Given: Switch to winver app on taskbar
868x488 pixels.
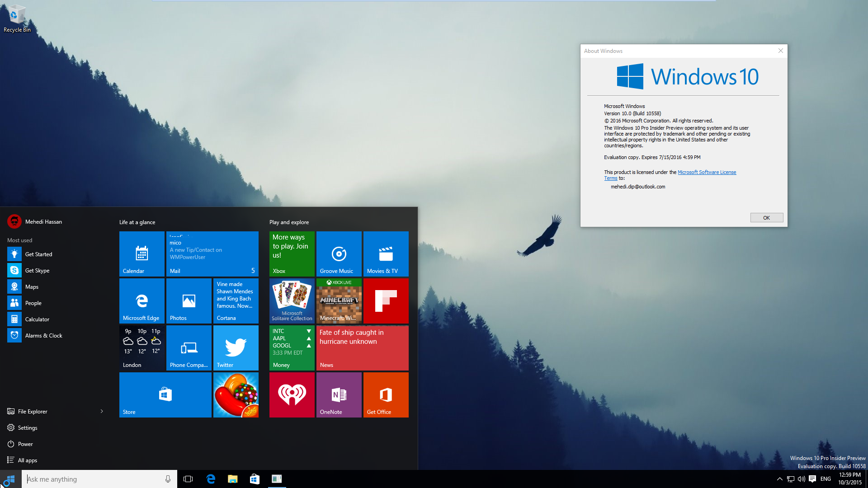Looking at the screenshot, I should [x=277, y=479].
